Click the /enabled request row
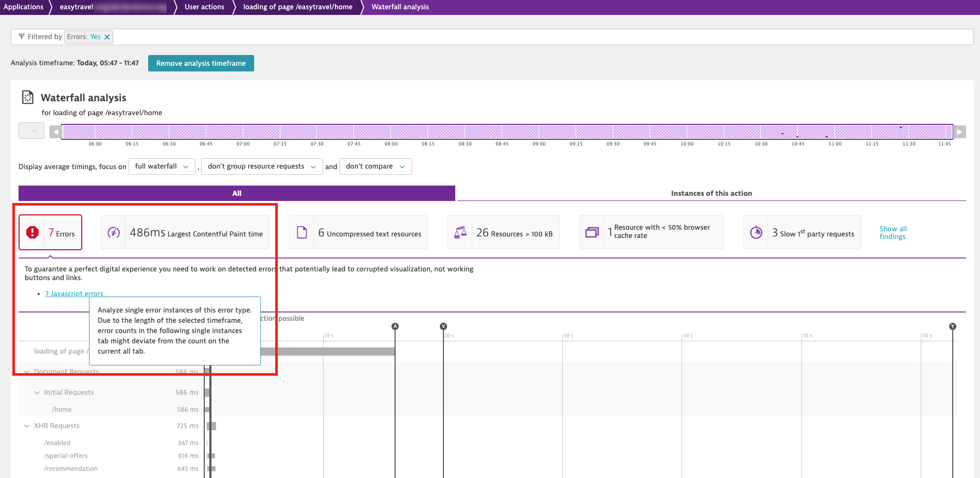980x478 pixels. click(x=57, y=443)
